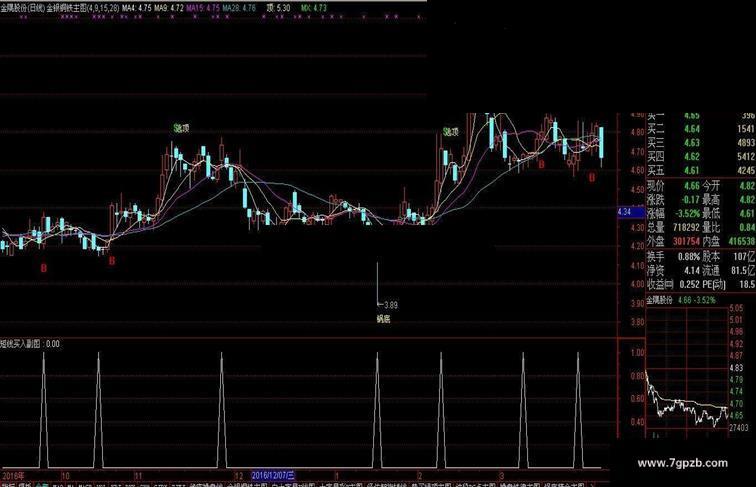Viewport: 756px width, 487px height.
Task: Click the green MX: 4.73 value
Action: 314,8
